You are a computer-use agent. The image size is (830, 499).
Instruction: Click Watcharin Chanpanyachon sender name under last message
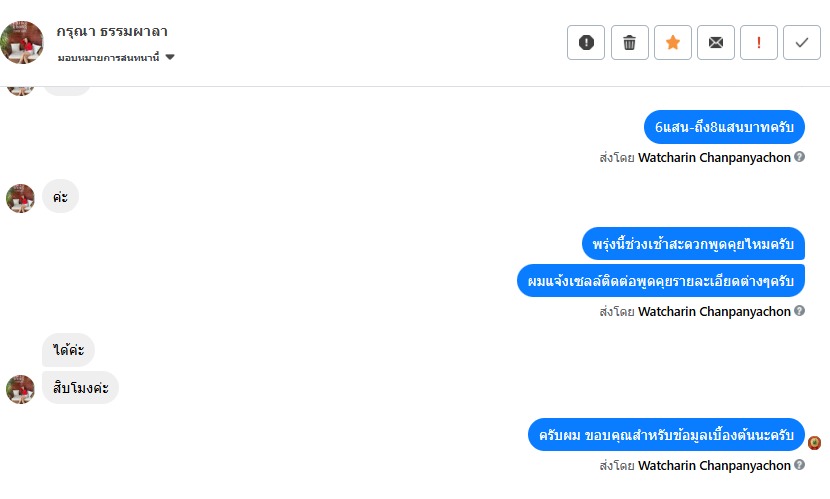714,465
